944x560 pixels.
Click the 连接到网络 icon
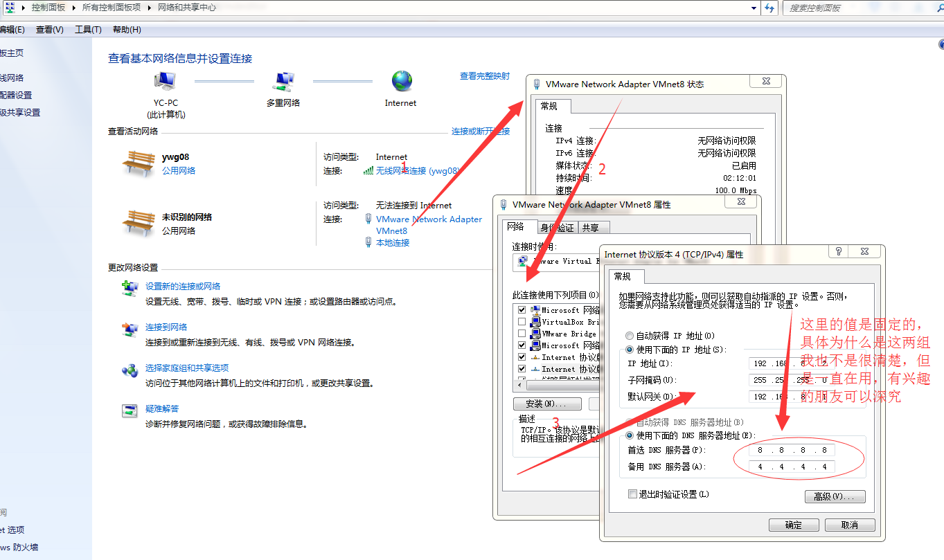point(130,329)
